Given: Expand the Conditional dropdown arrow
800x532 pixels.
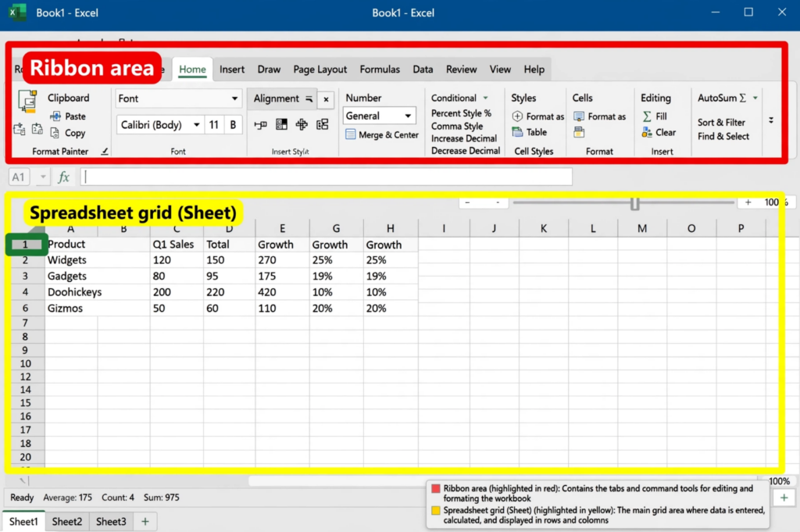Looking at the screenshot, I should coord(486,98).
